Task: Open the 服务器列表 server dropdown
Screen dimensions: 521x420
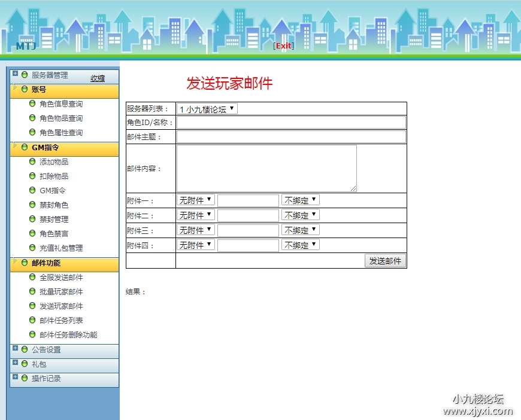Action: [207, 109]
